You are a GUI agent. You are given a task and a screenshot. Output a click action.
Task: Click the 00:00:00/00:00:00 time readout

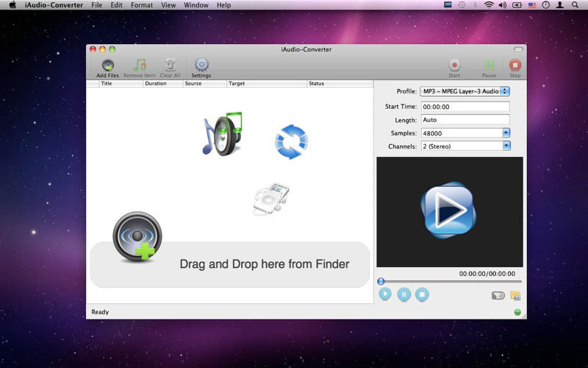coord(487,274)
